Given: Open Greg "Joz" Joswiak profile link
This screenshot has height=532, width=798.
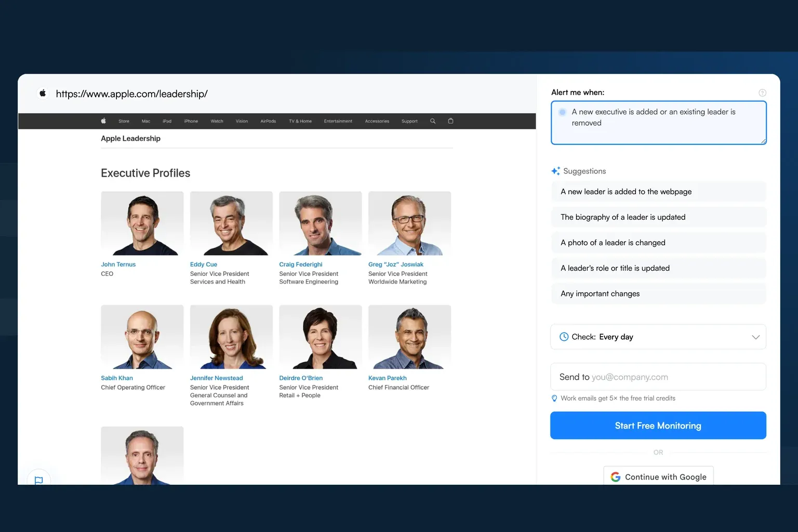Looking at the screenshot, I should [396, 264].
